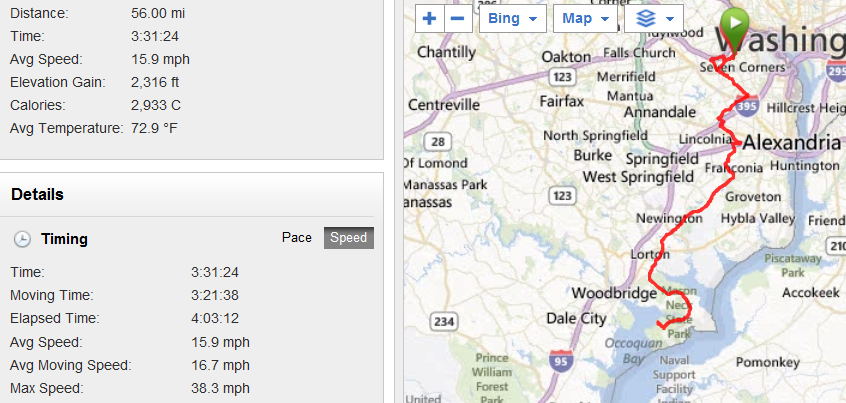Click the plus zoom-in map button
The height and width of the screenshot is (403, 846).
tap(430, 19)
